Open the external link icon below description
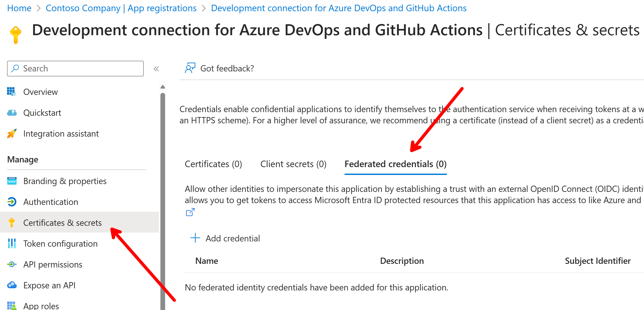 click(190, 212)
